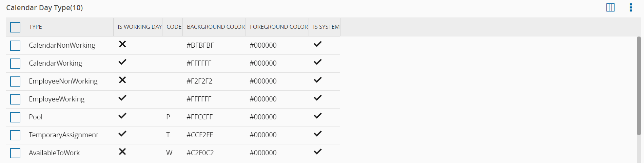Viewport: 644px width, 163px height.
Task: Sort by the Type column header
Action: (36, 27)
